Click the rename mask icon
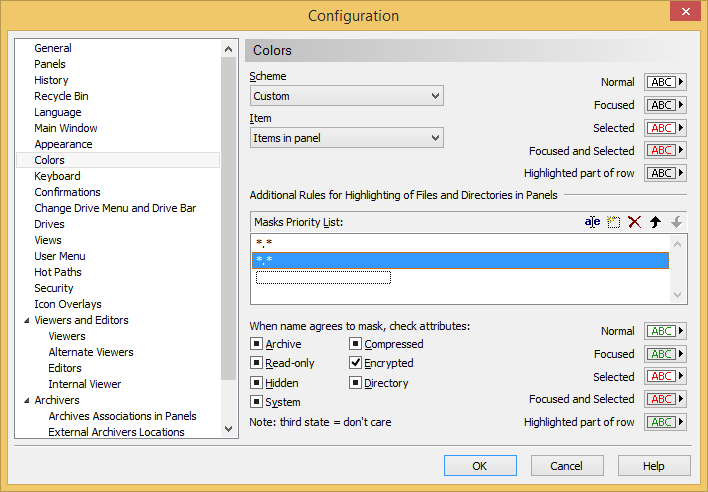Image resolution: width=708 pixels, height=492 pixels. tap(592, 222)
